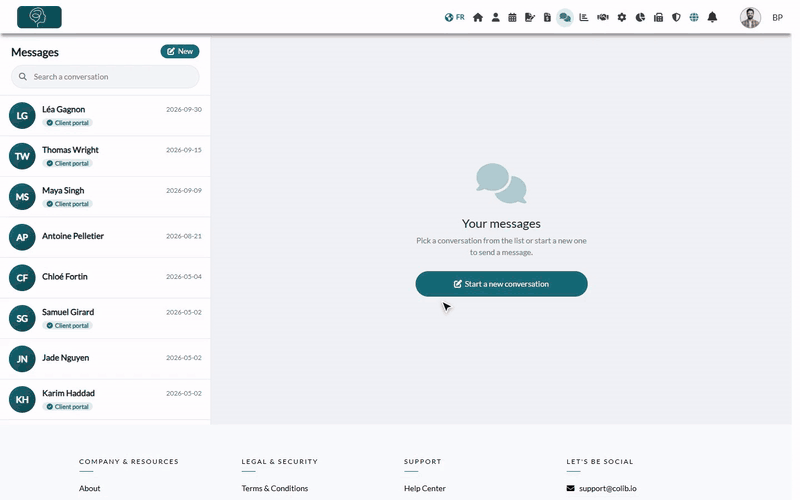Click the date 2026-09-09
The width and height of the screenshot is (800, 500).
point(184,190)
